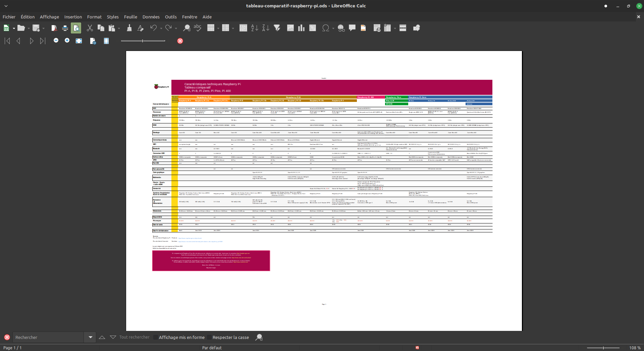Click the Zoom Out minus button

(x=56, y=41)
